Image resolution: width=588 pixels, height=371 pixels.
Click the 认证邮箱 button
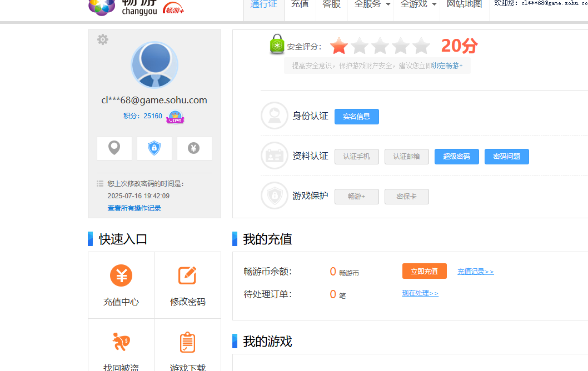(406, 157)
